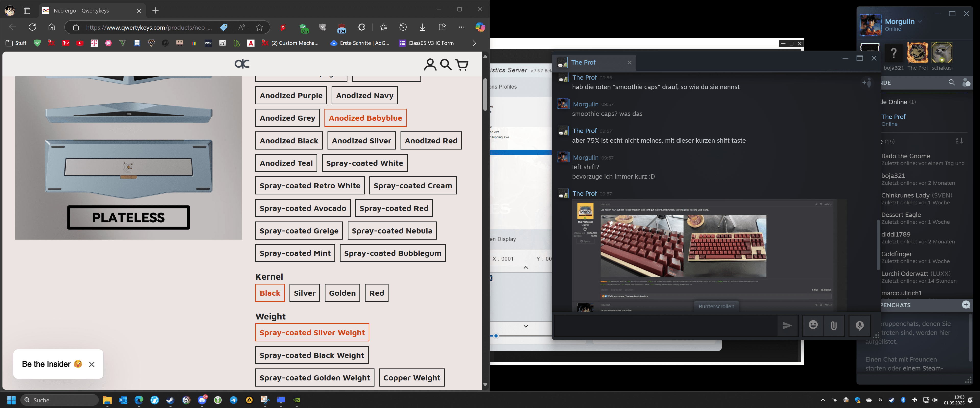The height and width of the screenshot is (408, 980).
Task: Select Anodized Purple color option
Action: tap(291, 95)
